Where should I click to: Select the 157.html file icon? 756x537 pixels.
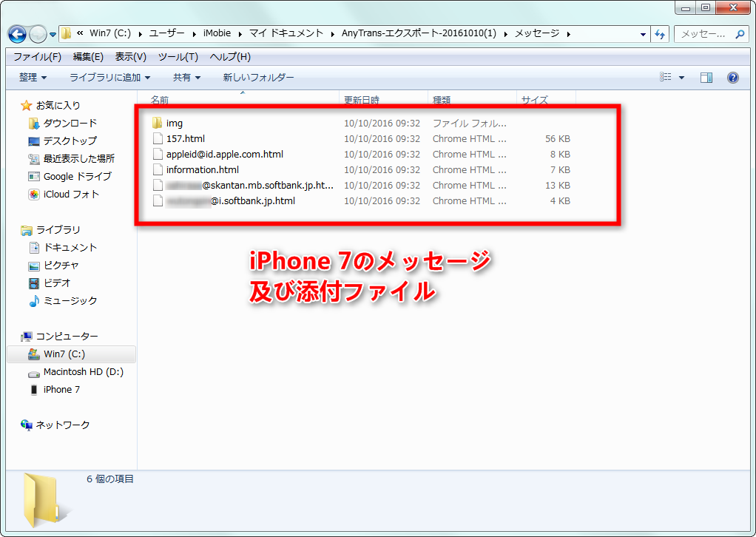tap(157, 138)
